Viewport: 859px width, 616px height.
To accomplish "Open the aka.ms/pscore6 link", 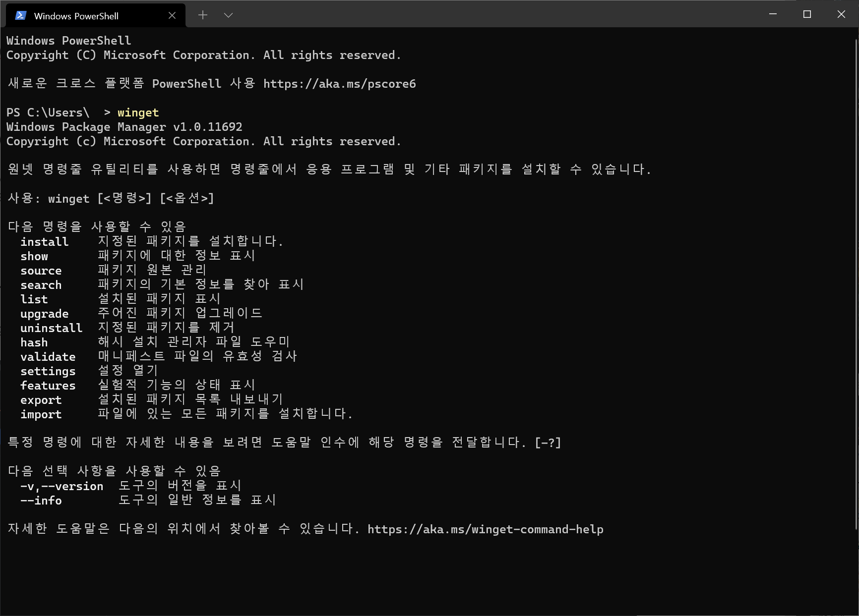I will [x=340, y=84].
